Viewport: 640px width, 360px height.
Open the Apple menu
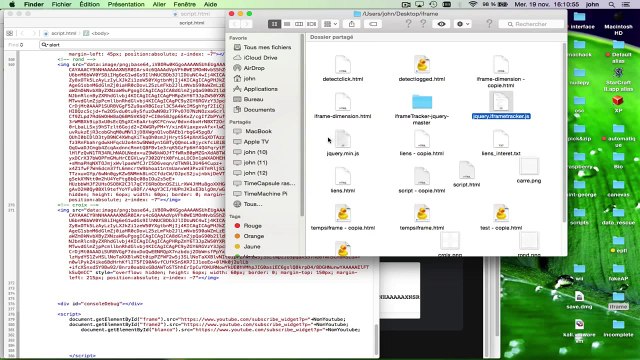12,4
